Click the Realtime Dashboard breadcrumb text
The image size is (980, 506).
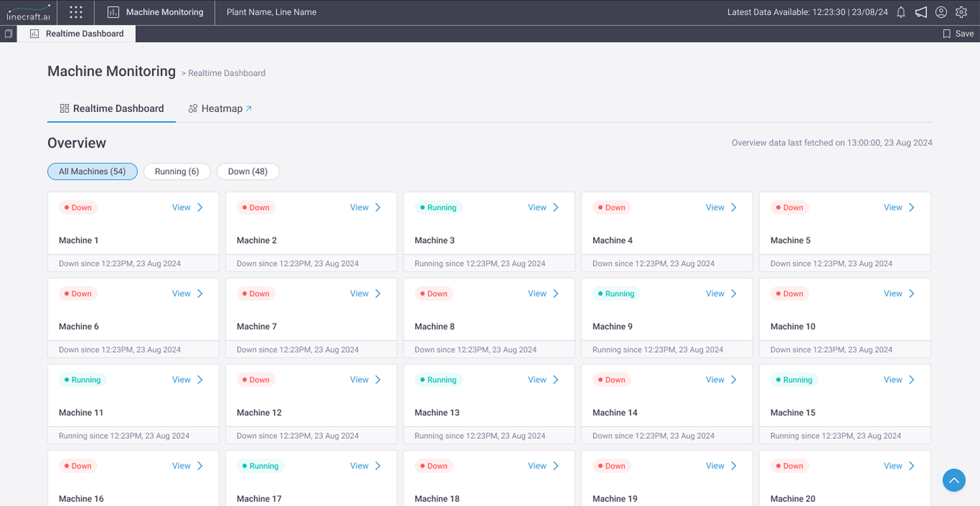pyautogui.click(x=226, y=73)
